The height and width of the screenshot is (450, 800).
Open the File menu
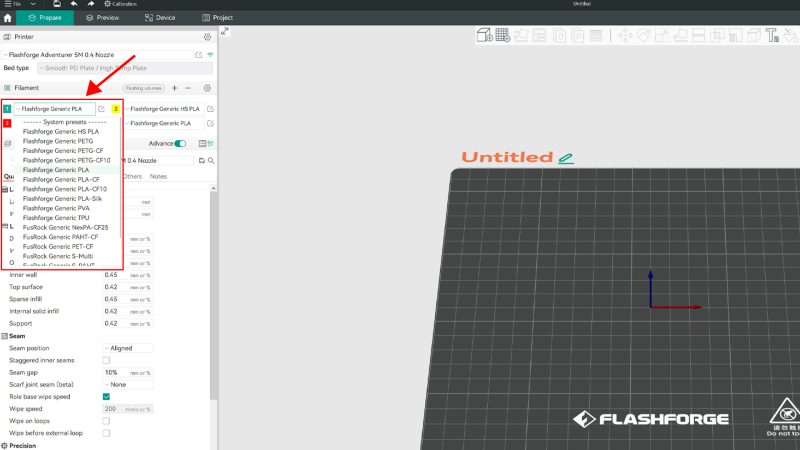coord(13,4)
